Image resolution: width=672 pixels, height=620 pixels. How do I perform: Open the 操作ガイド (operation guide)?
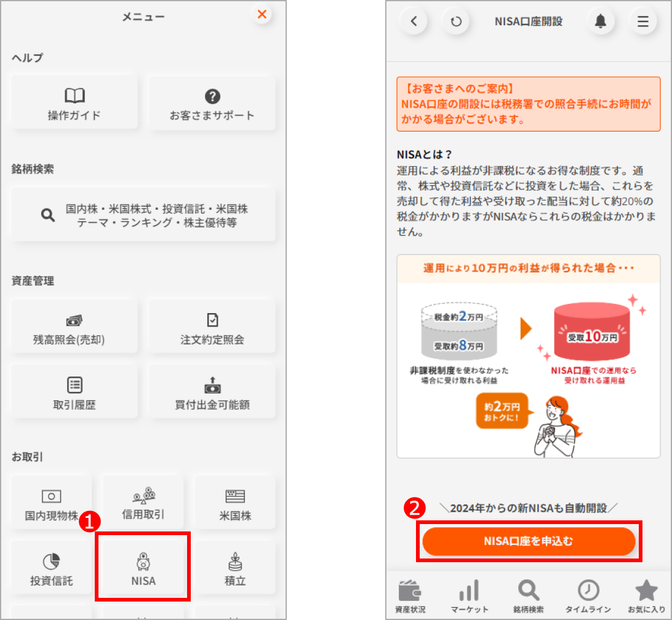[x=74, y=102]
